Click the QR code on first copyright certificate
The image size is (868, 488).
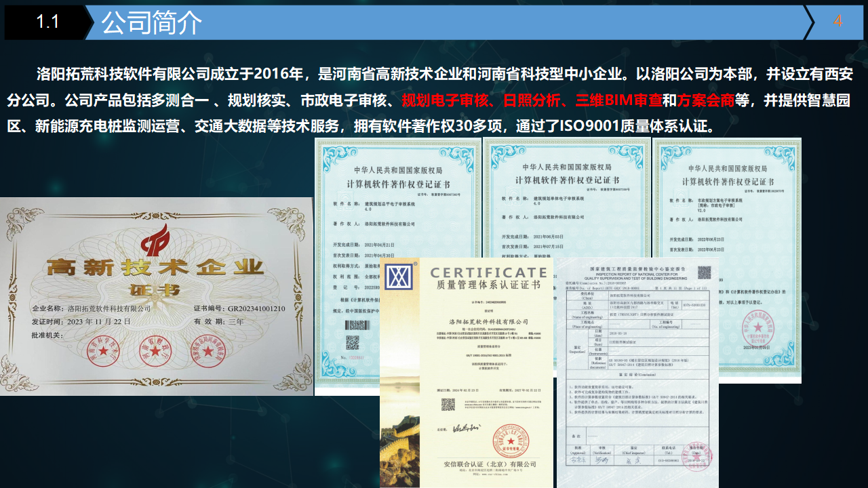pos(352,342)
